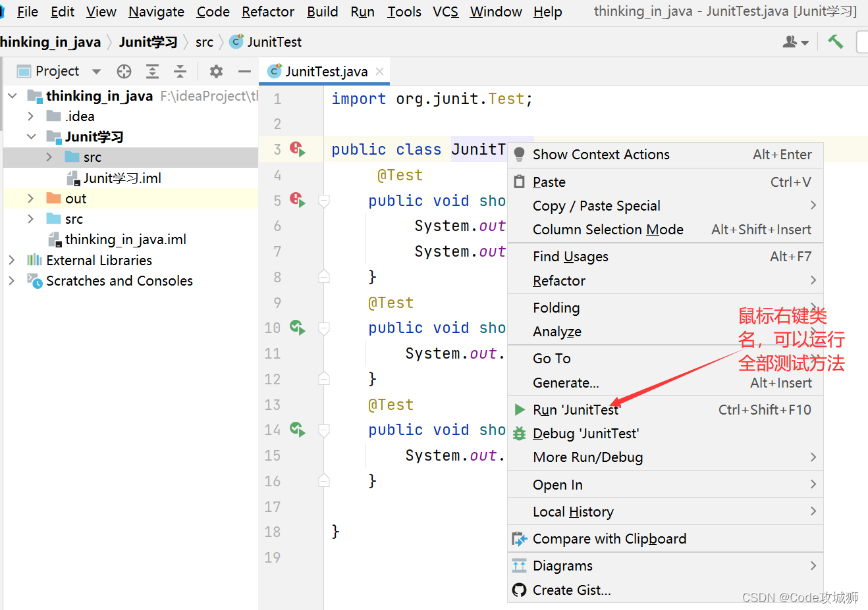
Task: Click the run gutter icon on line 3
Action: [x=298, y=149]
